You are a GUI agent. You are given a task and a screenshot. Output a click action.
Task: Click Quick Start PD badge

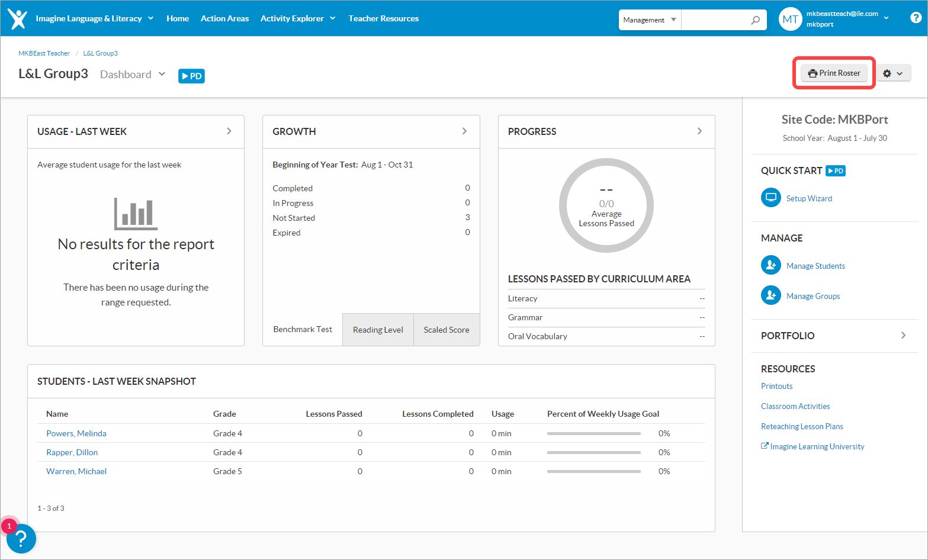pyautogui.click(x=836, y=171)
